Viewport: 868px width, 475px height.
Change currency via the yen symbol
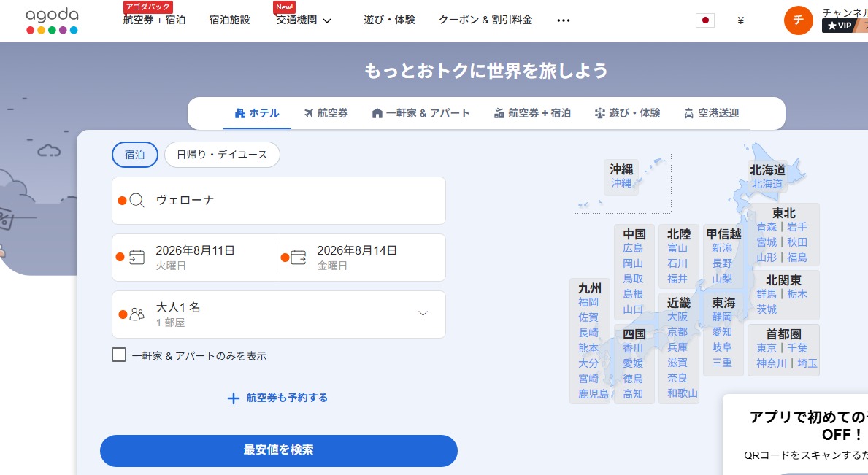point(741,20)
